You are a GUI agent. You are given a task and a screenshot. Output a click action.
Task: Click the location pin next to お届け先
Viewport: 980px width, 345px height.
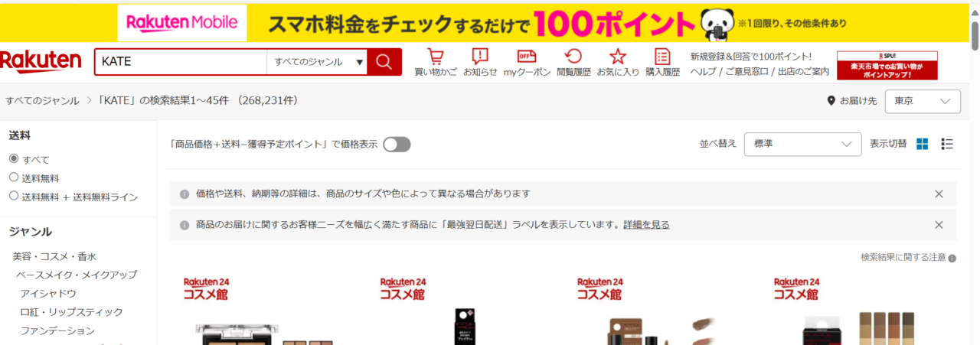(831, 101)
